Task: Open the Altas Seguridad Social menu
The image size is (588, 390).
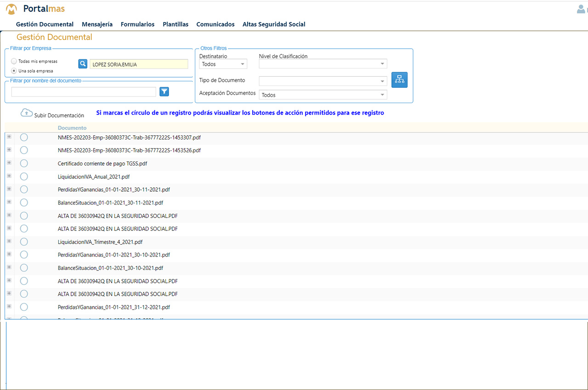Action: click(x=274, y=24)
